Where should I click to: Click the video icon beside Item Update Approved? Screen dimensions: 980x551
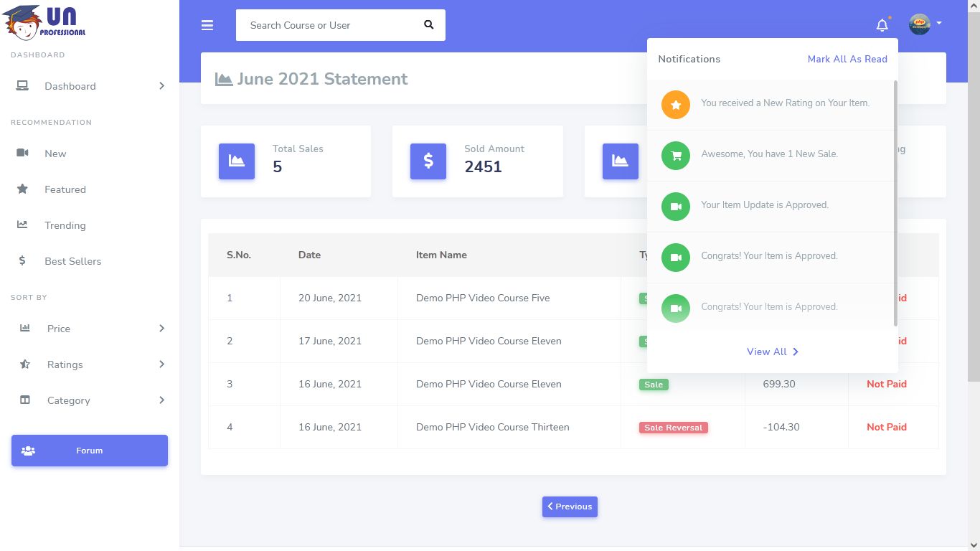(x=676, y=207)
